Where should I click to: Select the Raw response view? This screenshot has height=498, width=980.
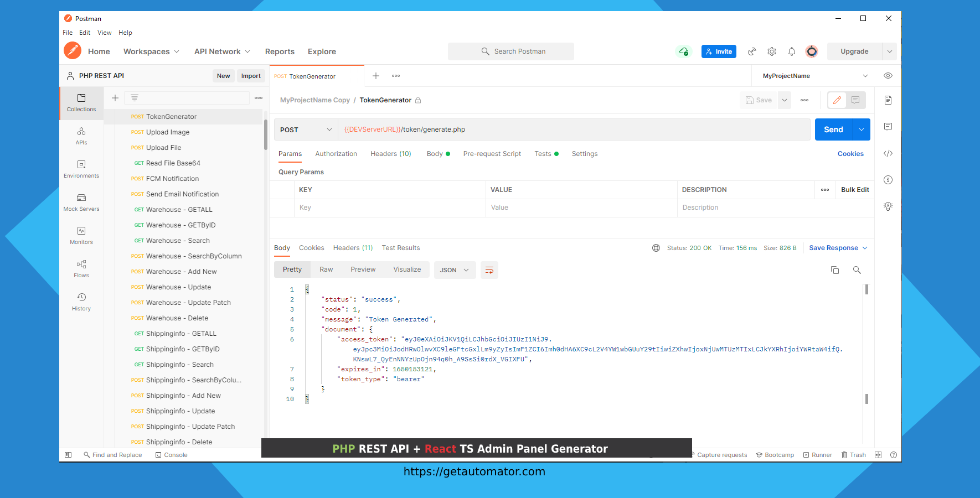point(326,269)
